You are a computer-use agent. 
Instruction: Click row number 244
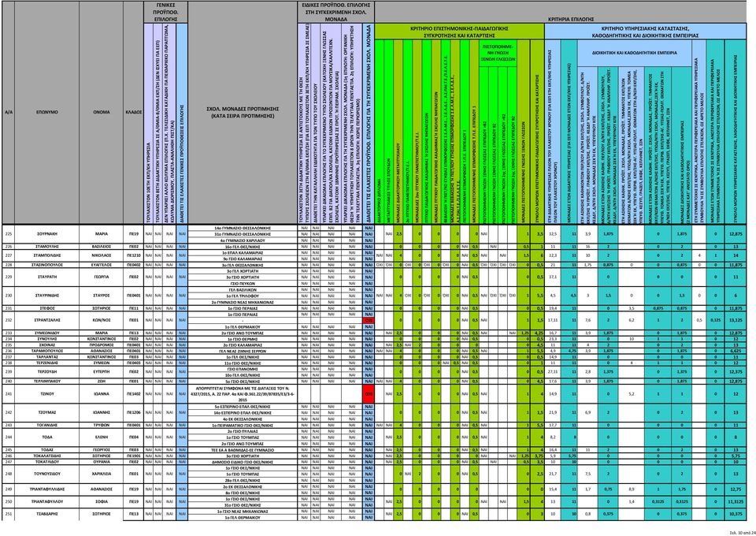(x=7, y=437)
